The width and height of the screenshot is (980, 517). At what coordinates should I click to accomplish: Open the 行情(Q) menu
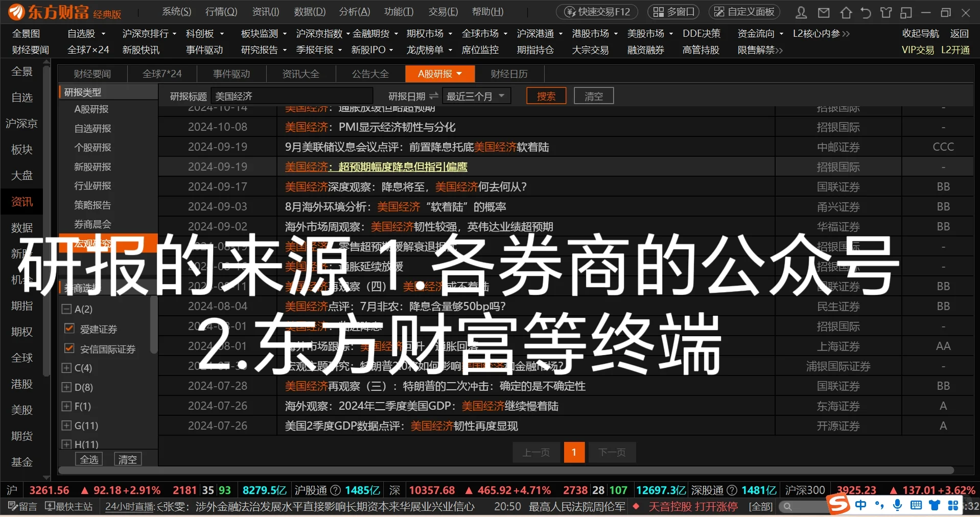pyautogui.click(x=221, y=12)
